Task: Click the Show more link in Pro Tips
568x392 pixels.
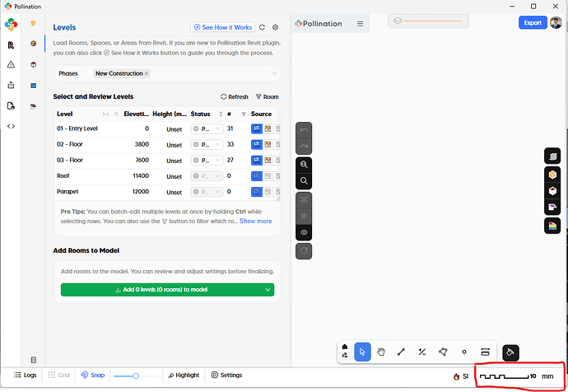Action: [x=255, y=221]
